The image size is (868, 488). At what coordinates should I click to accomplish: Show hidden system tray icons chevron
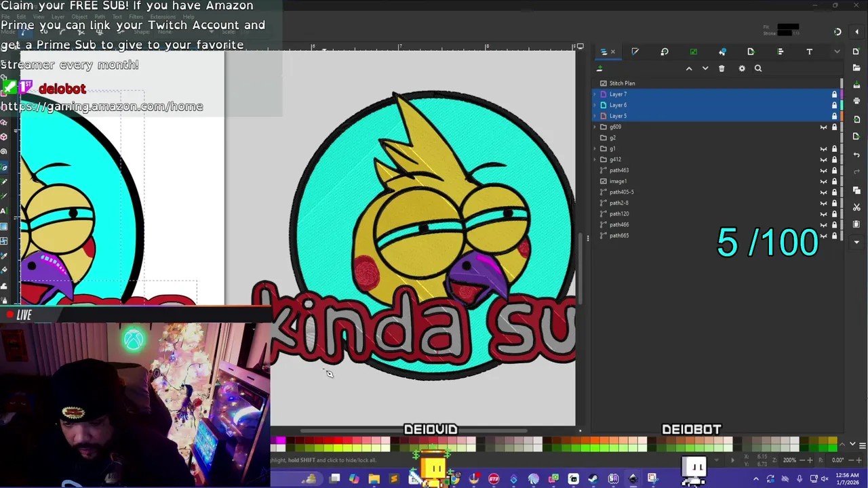point(756,479)
